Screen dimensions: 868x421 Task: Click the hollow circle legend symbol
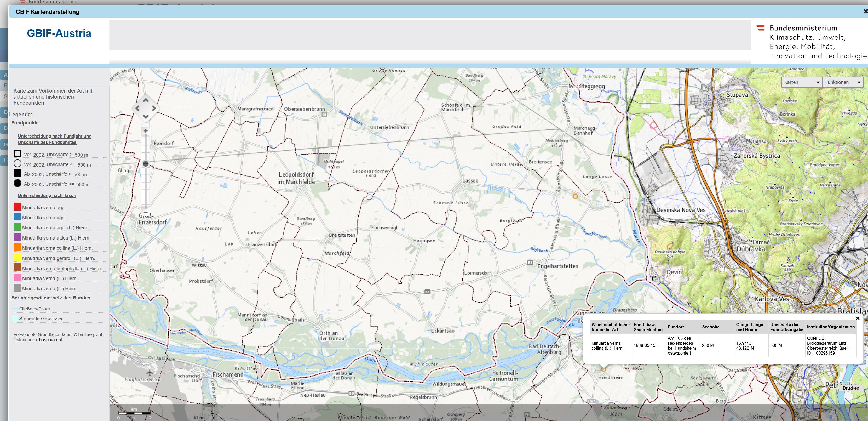[18, 163]
